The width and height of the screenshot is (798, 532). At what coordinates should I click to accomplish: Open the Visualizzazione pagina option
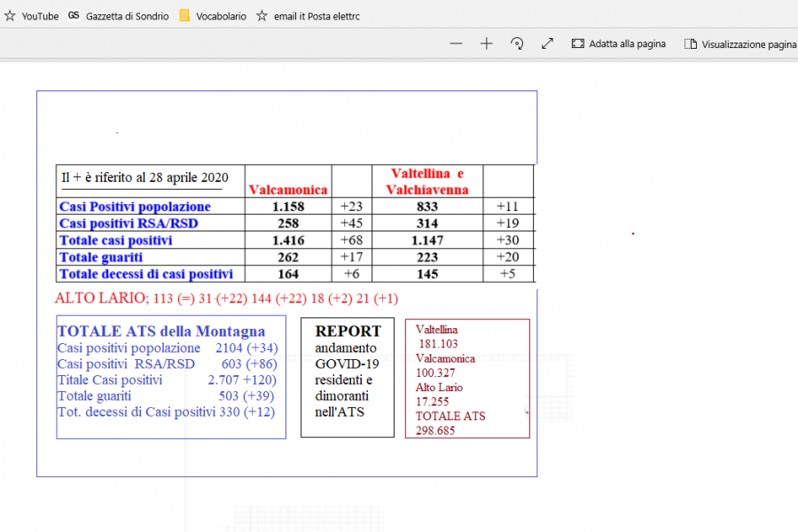point(740,44)
